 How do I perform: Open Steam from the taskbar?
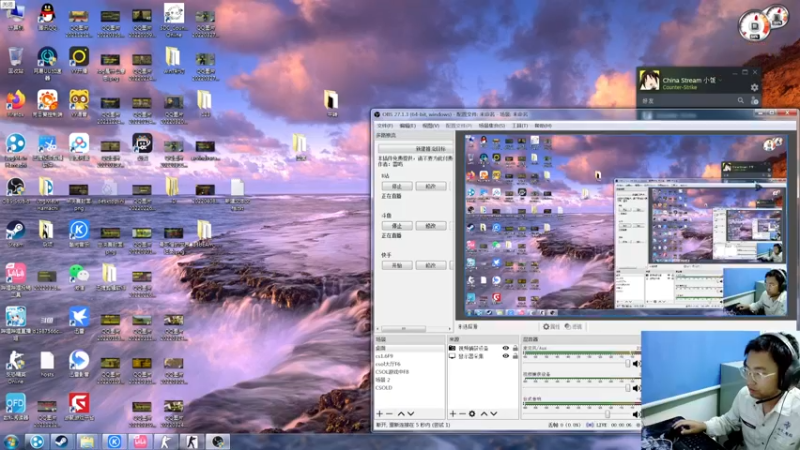point(61,442)
